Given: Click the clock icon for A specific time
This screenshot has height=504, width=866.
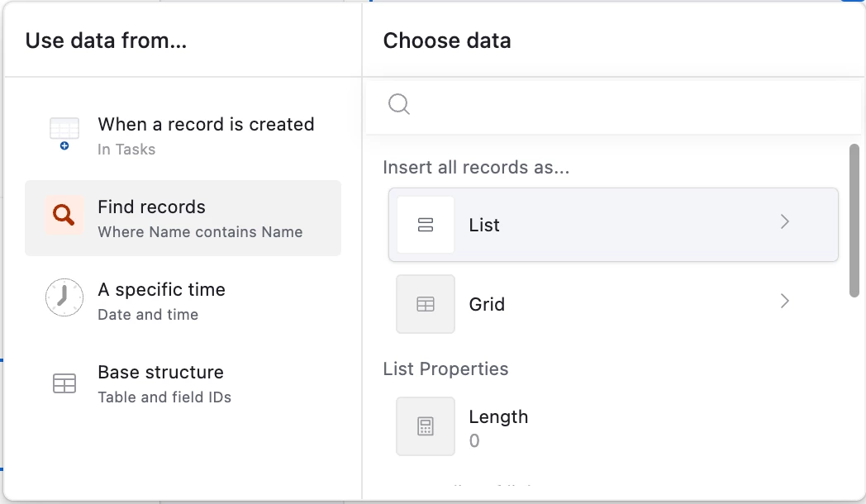Looking at the screenshot, I should [64, 298].
